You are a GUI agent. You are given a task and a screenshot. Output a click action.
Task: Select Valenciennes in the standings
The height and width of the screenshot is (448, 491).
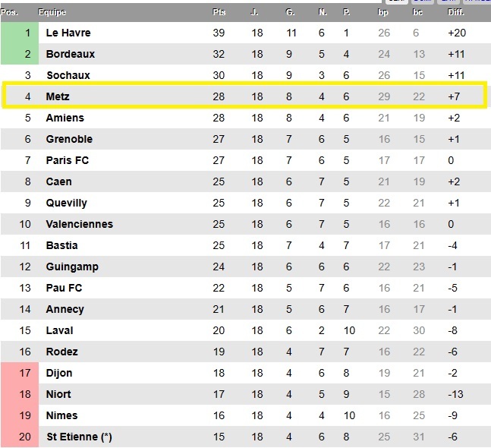point(80,224)
